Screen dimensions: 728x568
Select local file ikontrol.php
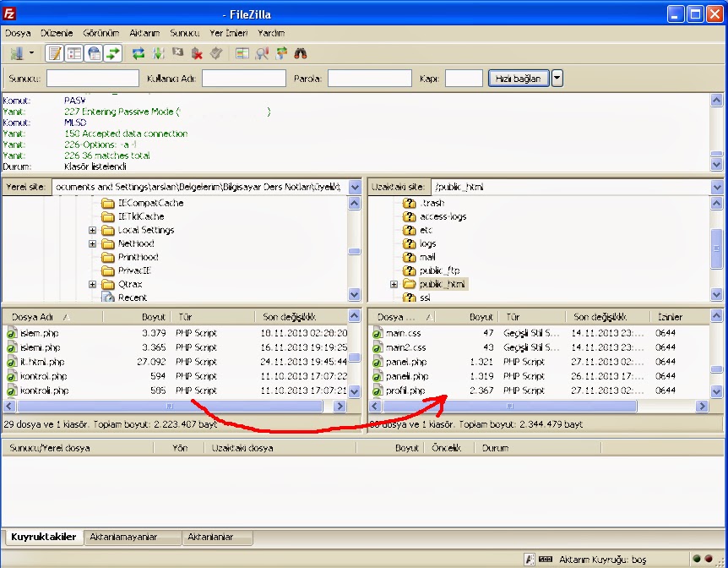coord(43,376)
